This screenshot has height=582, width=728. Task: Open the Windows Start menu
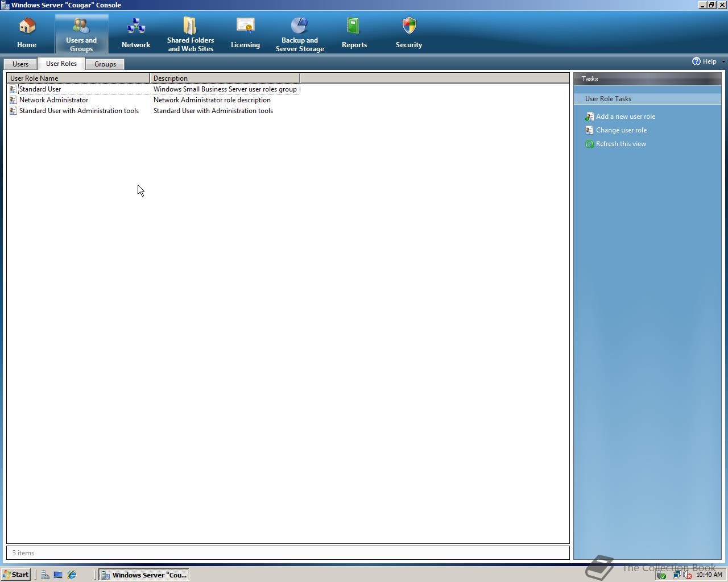click(x=16, y=575)
